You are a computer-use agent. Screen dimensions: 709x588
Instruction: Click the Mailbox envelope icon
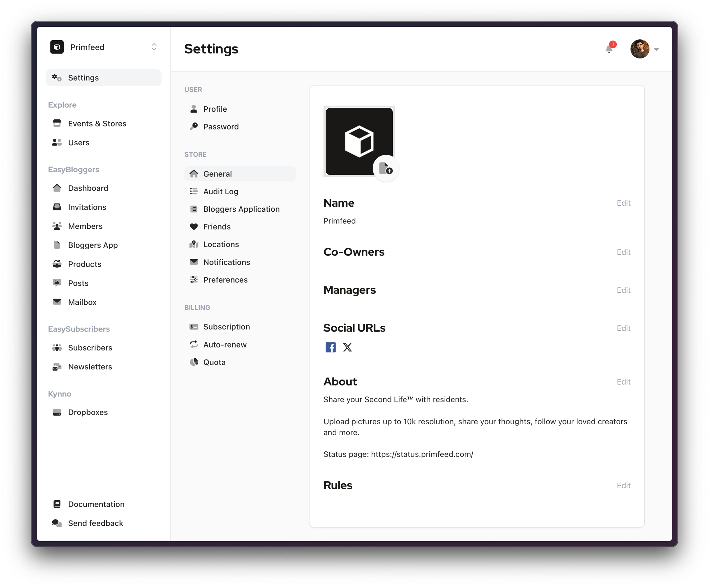coord(57,302)
